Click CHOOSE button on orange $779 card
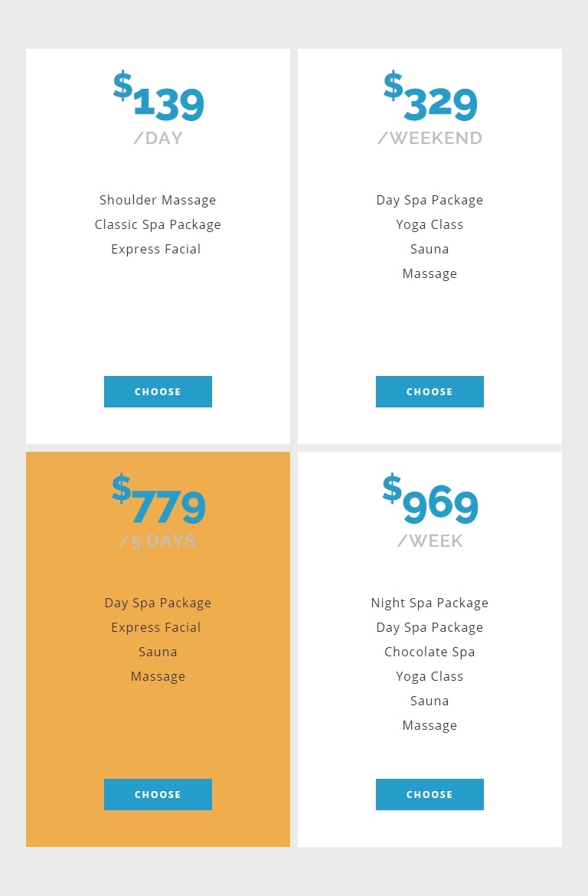The image size is (588, 896). [158, 794]
